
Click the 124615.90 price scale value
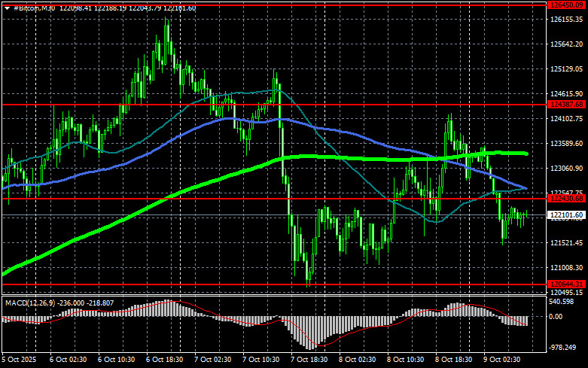tap(566, 93)
